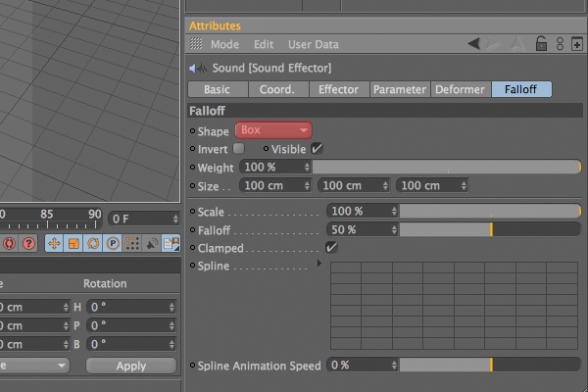588x392 pixels.
Task: Click the two-circles mode lock icon
Action: pyautogui.click(x=560, y=44)
